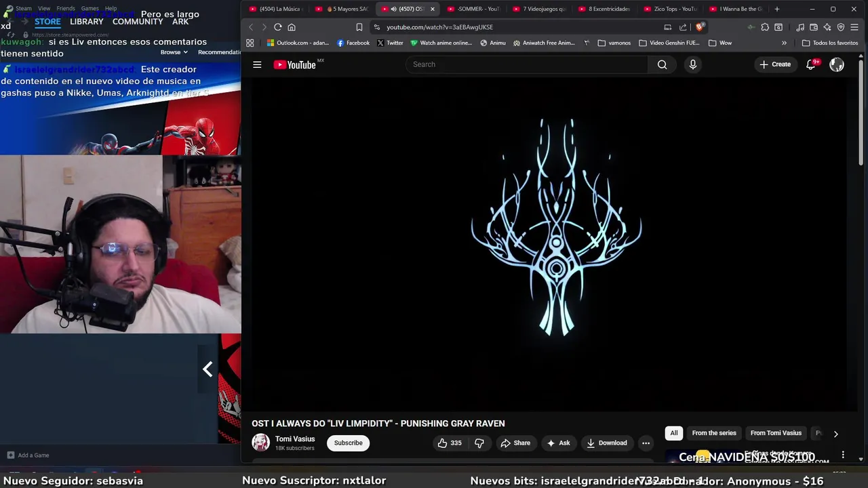Go back in the browser

tap(251, 27)
